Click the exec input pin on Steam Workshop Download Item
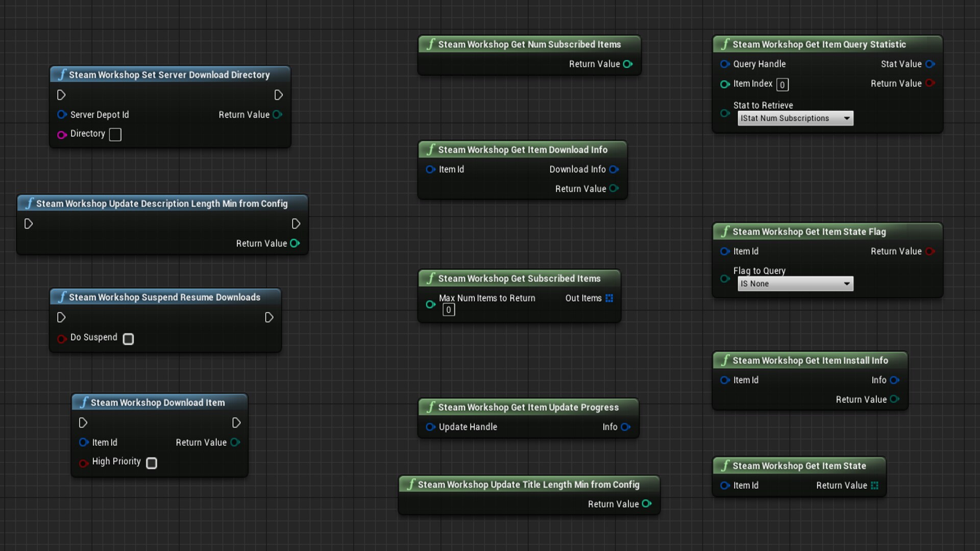 click(x=83, y=422)
